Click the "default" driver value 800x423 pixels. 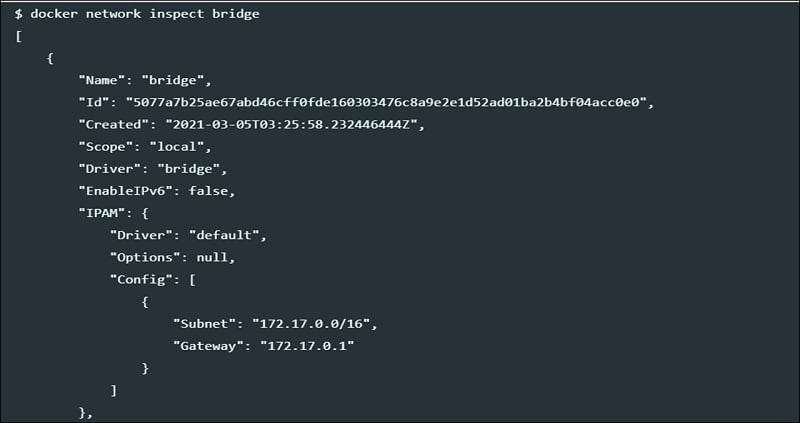[x=223, y=235]
